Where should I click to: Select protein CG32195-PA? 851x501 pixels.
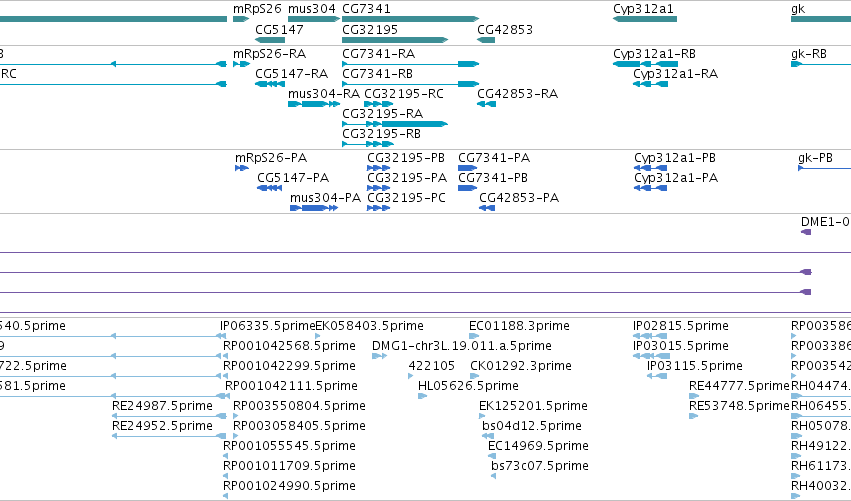(407, 178)
